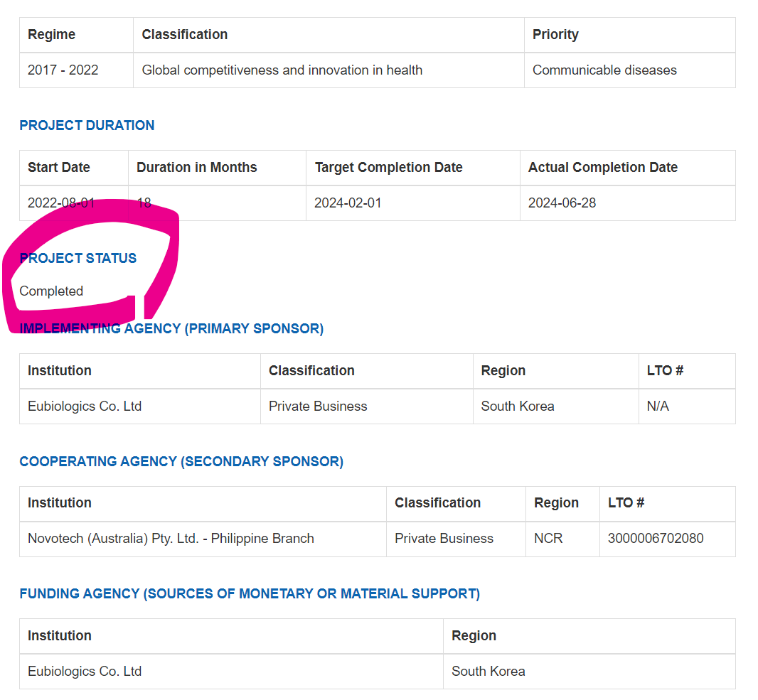Click Global competitiveness and innovation in health
Image resolution: width=758 pixels, height=700 pixels.
282,70
